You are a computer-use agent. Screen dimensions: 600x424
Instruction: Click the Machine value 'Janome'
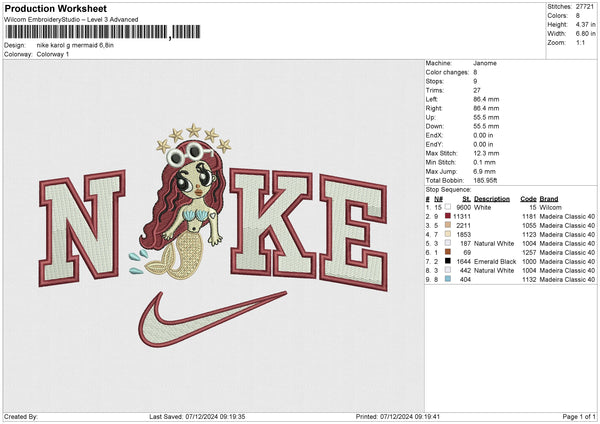pos(485,63)
